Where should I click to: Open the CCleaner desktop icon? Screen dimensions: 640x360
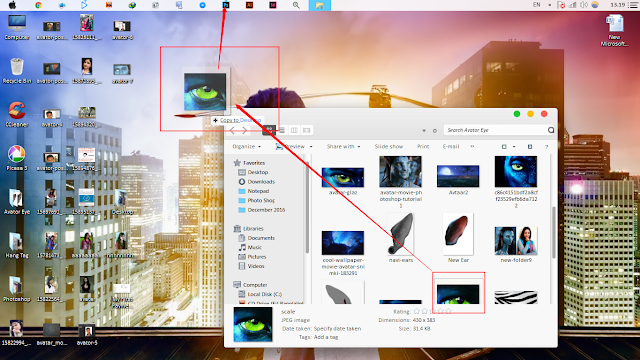[x=17, y=115]
